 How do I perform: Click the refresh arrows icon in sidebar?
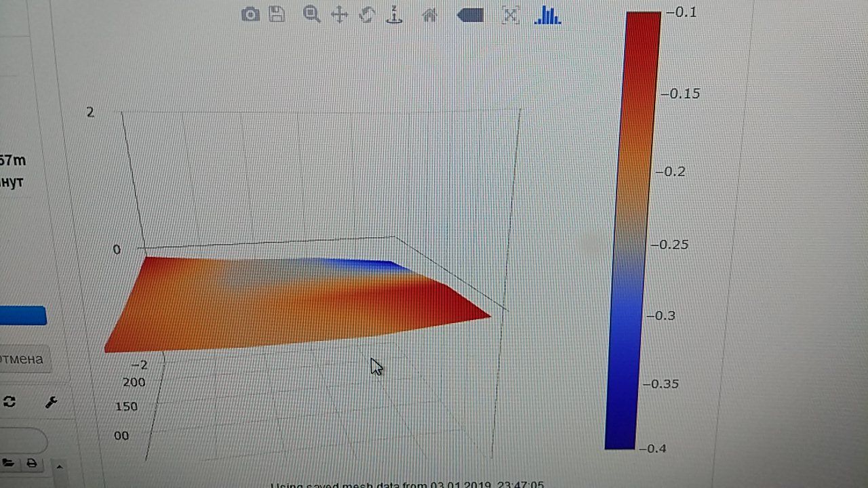9,402
